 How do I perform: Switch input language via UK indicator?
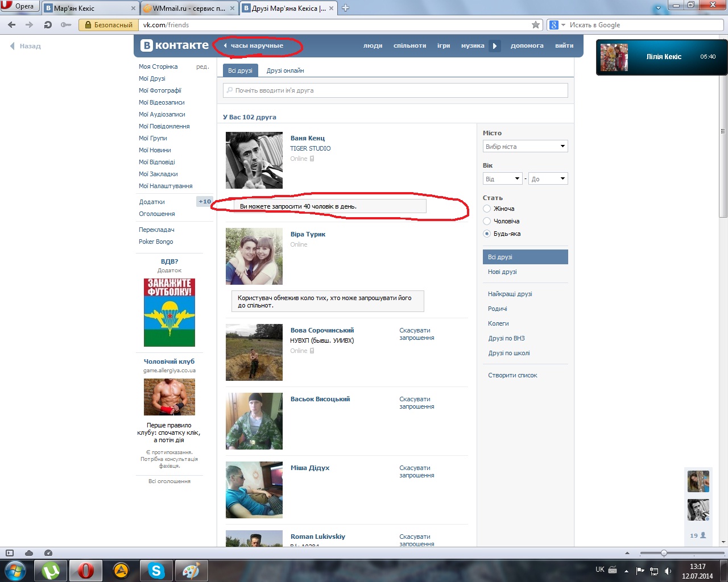pyautogui.click(x=600, y=569)
